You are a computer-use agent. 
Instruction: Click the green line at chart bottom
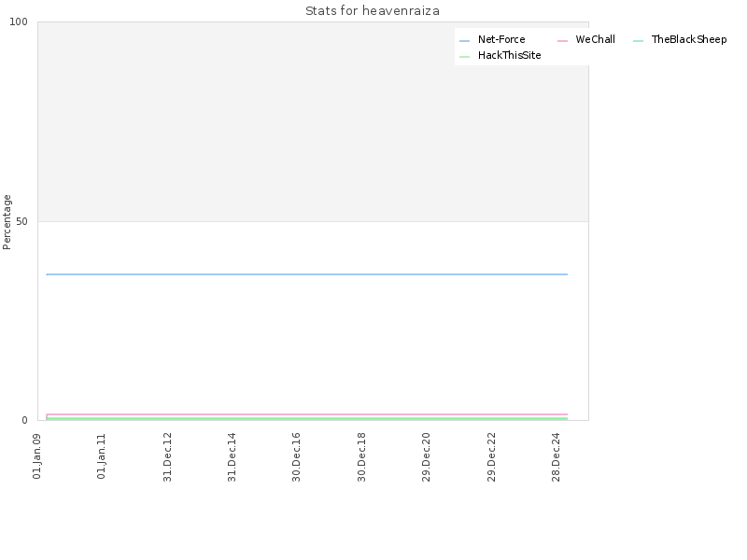(307, 418)
